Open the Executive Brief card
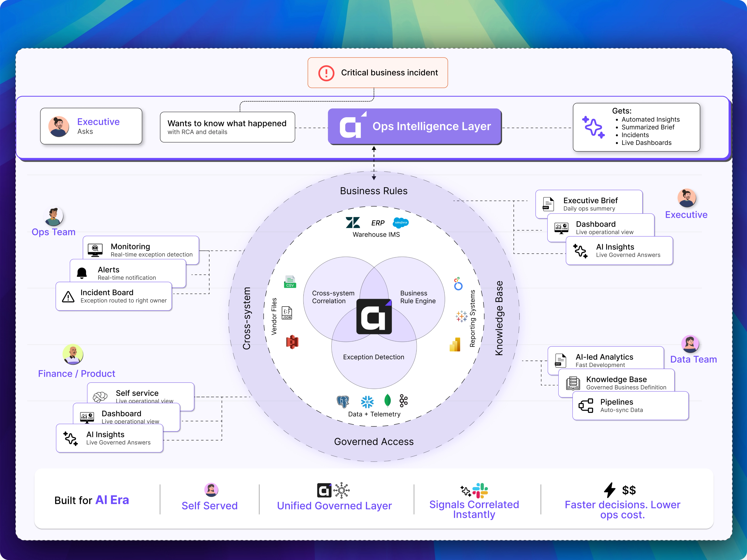The height and width of the screenshot is (560, 747). 589,204
